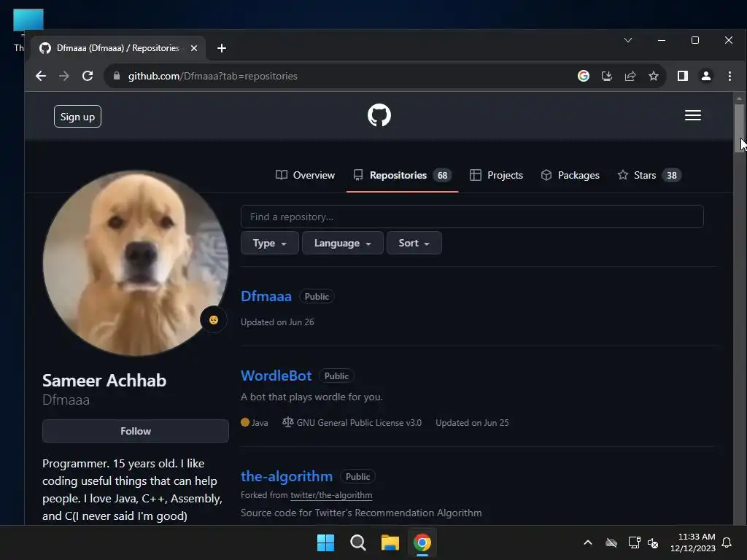Image resolution: width=747 pixels, height=560 pixels.
Task: Expand the tab search chevron
Action: click(x=628, y=40)
